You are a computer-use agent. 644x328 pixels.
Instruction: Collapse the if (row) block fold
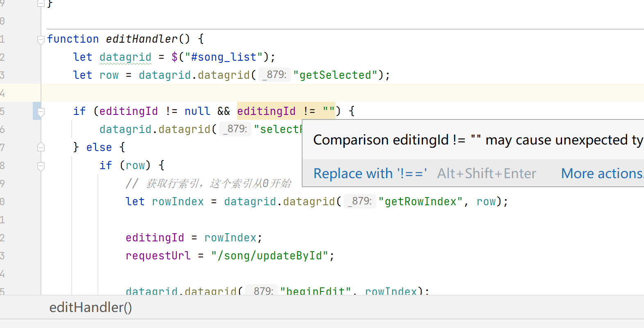tap(41, 166)
